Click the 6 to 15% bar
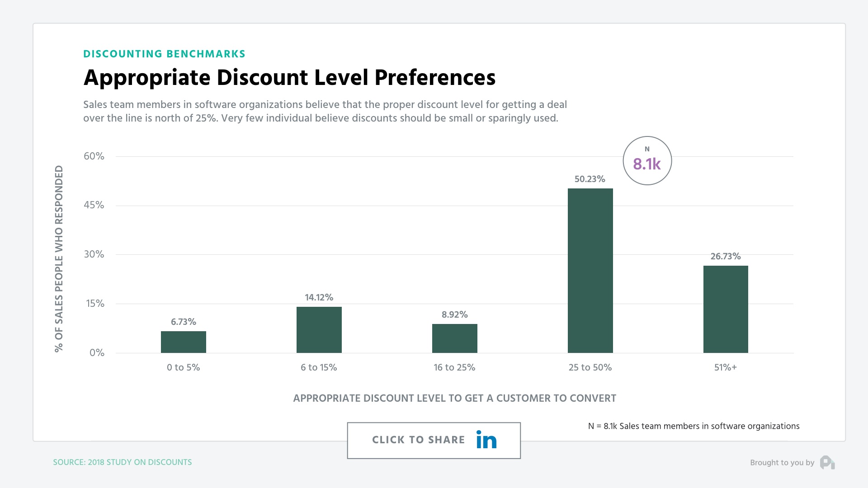The width and height of the screenshot is (868, 488). coord(319,329)
